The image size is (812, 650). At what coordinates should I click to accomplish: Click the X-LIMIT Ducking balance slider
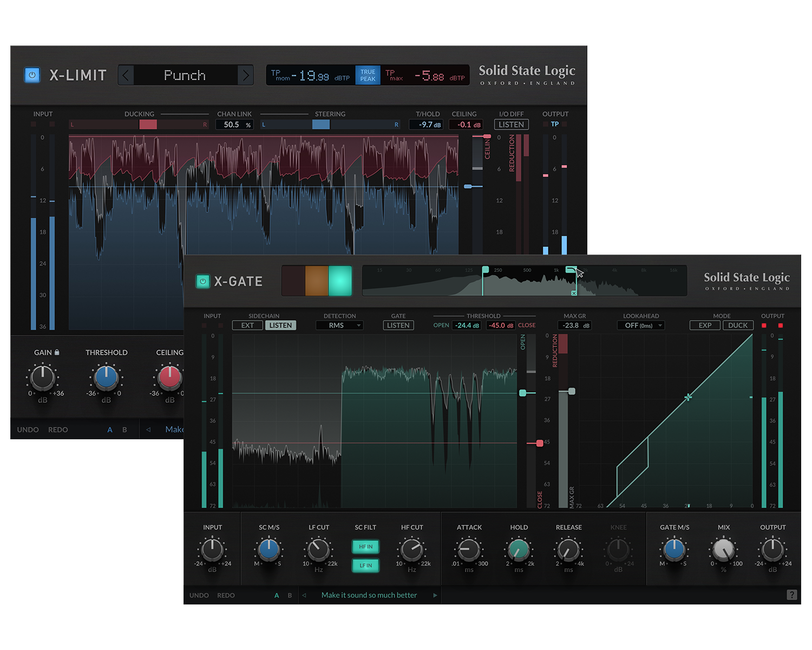coord(139,125)
